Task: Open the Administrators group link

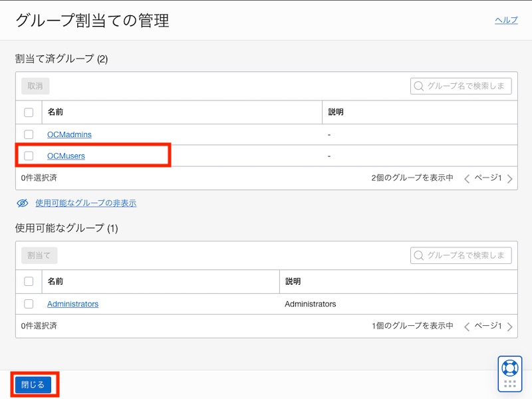Action: pos(72,304)
